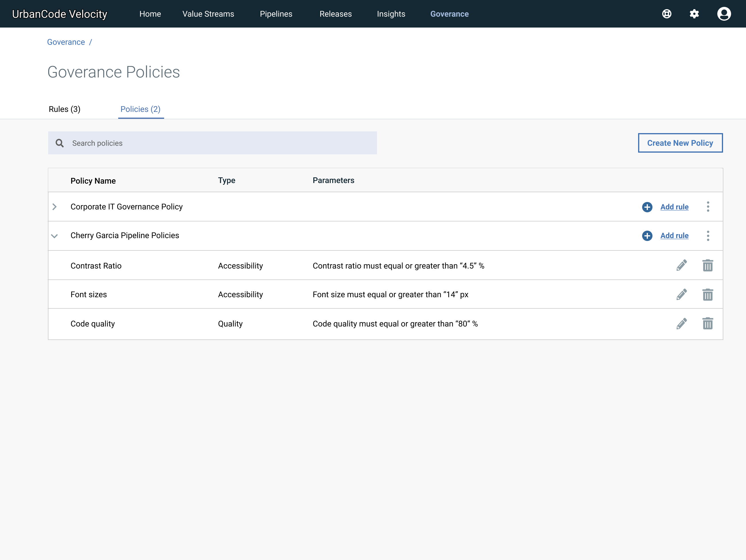Open kebab menu for Corporate IT Governance Policy
Screen dimensions: 746x560
[708, 207]
